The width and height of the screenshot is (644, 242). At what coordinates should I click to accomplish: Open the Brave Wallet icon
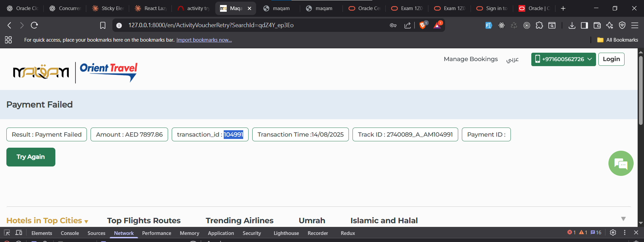coord(597,25)
